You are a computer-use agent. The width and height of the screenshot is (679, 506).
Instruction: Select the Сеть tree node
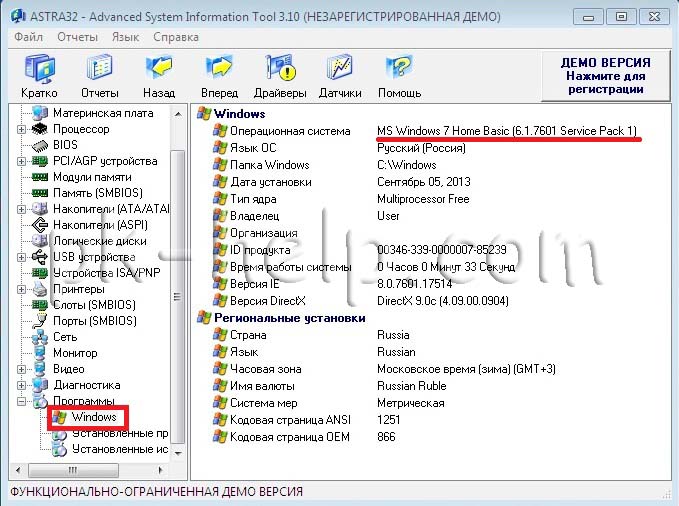coord(65,337)
